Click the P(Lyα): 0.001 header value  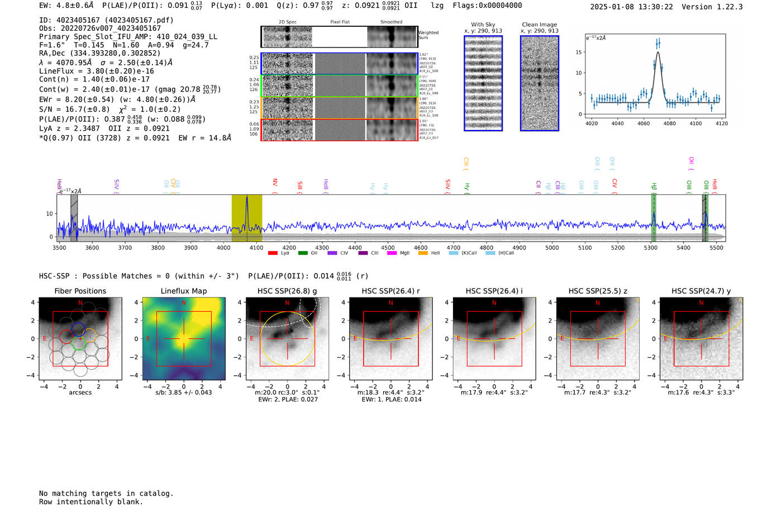(239, 6)
